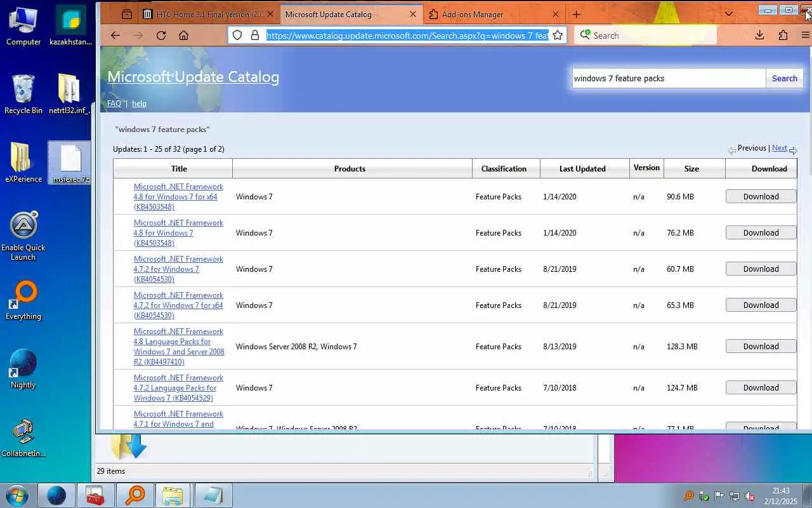Open .NET 4.7.2 for Windows 7 x64 link
The width and height of the screenshot is (812, 508).
[x=178, y=305]
